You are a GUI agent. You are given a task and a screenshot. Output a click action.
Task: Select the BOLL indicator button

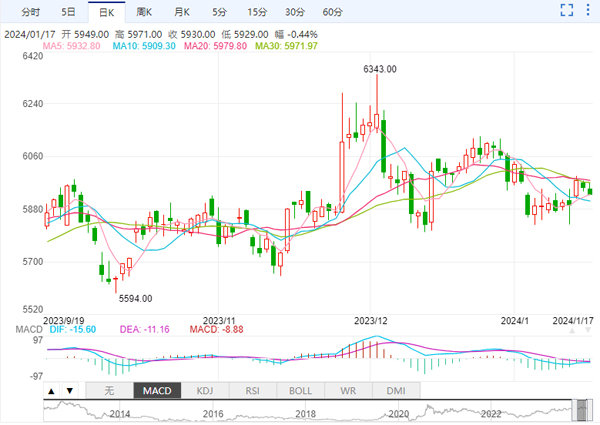300,391
